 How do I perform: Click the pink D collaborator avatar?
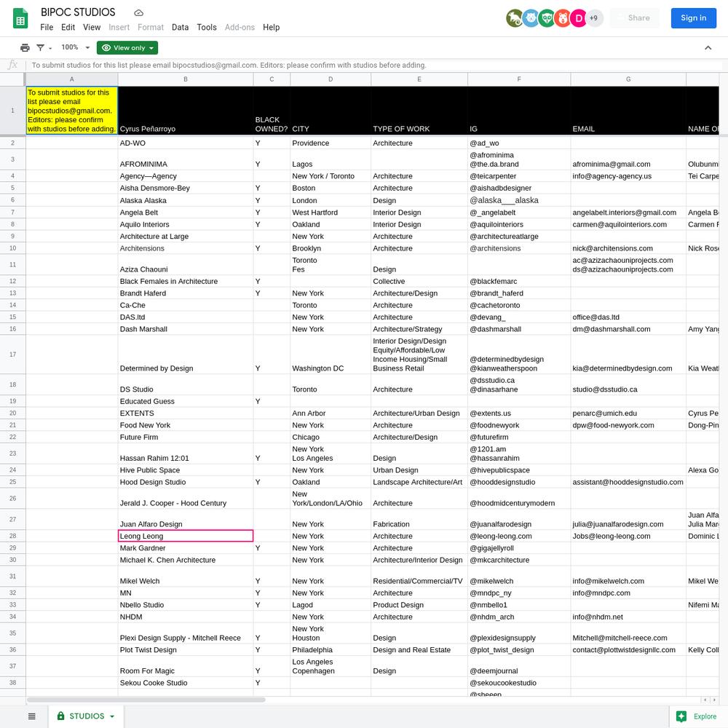579,18
